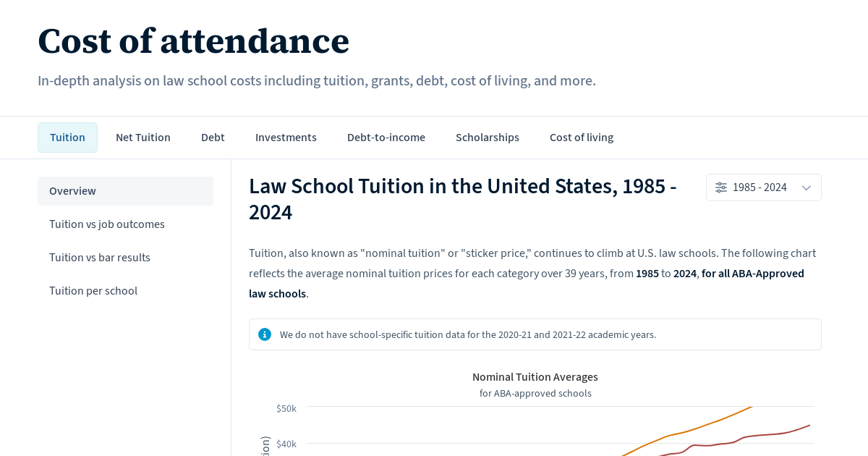
Task: Click the orange line in tuition chart
Action: point(686,432)
